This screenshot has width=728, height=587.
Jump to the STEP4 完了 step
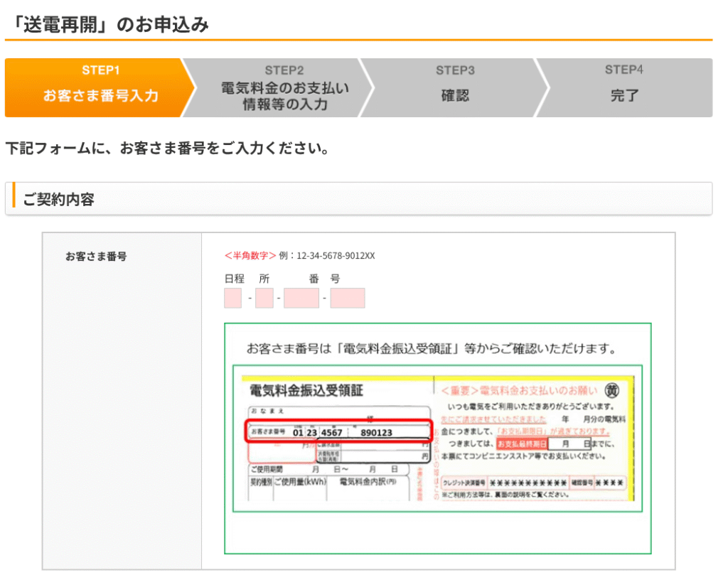point(626,87)
